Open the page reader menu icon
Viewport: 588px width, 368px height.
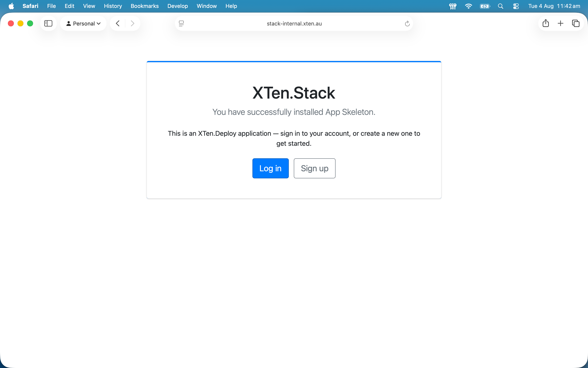tap(181, 23)
